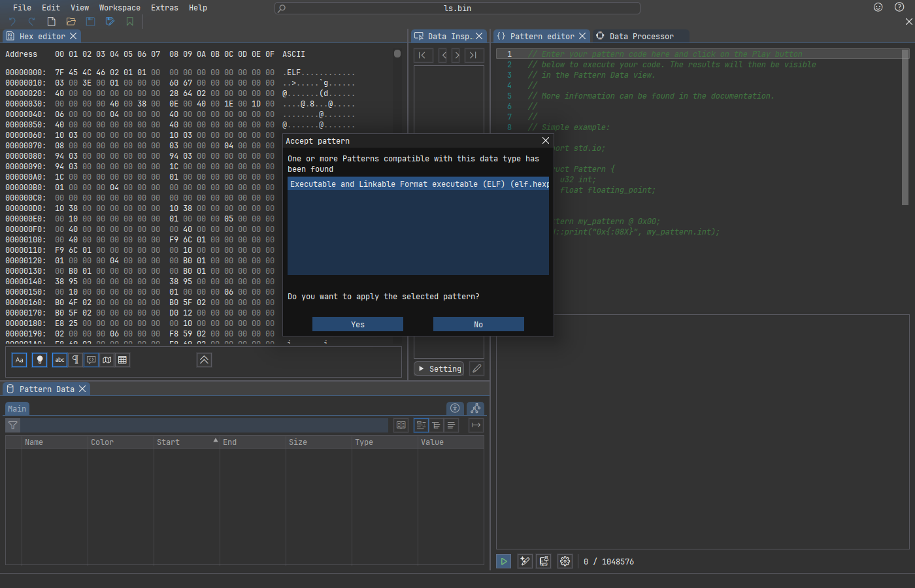Open a file with the folder icon
Viewport: 915px width, 588px height.
[71, 22]
